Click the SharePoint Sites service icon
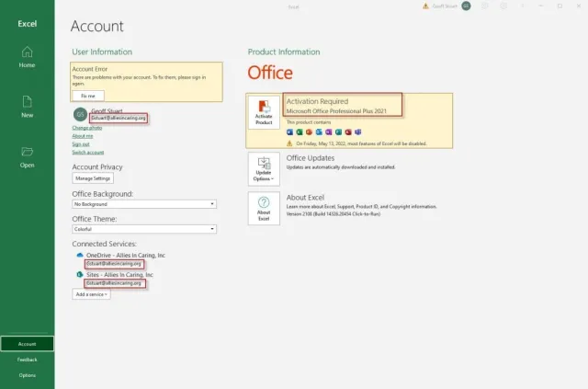Image resolution: width=588 pixels, height=389 pixels. tap(80, 274)
